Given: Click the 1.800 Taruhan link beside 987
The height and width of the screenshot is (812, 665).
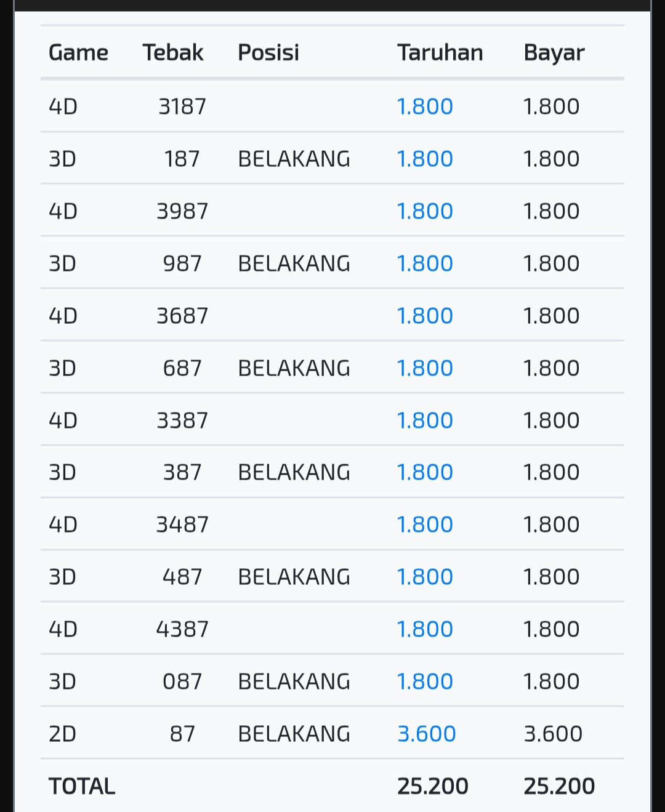Looking at the screenshot, I should pyautogui.click(x=425, y=263).
